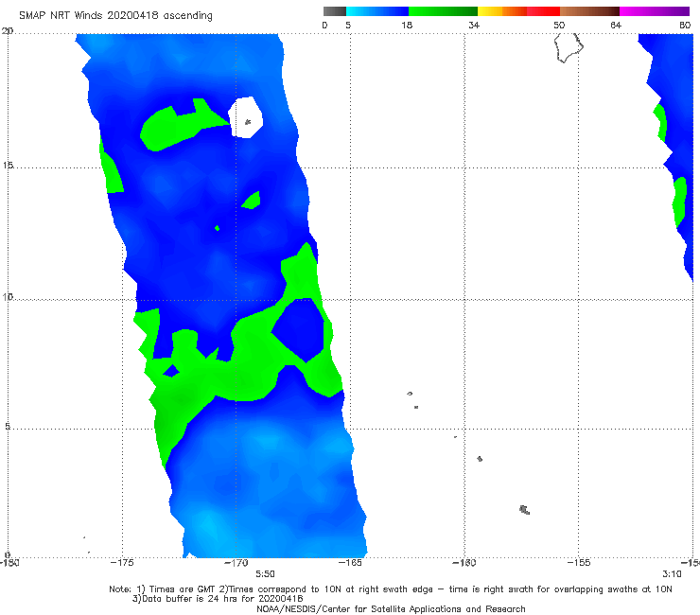The image size is (700, 615).
Task: Click the enclosed blue pocket inside the green band
Action: 298,330
